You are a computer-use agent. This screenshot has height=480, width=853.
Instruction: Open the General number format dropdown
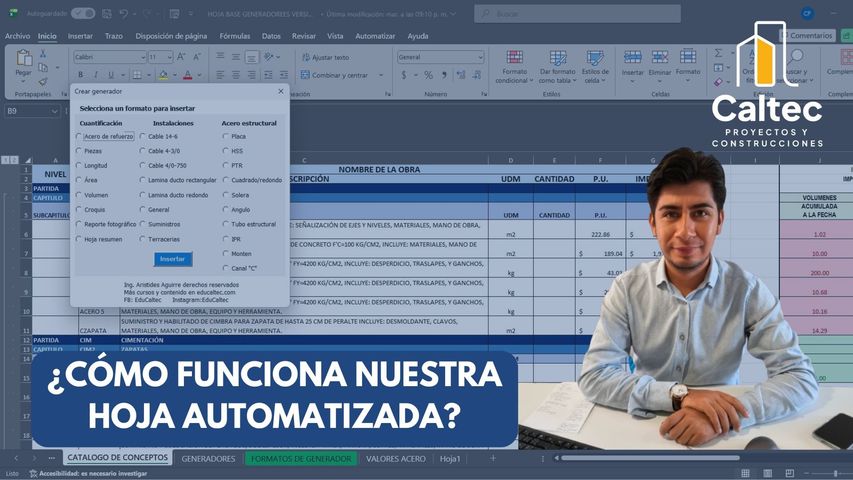tap(480, 57)
